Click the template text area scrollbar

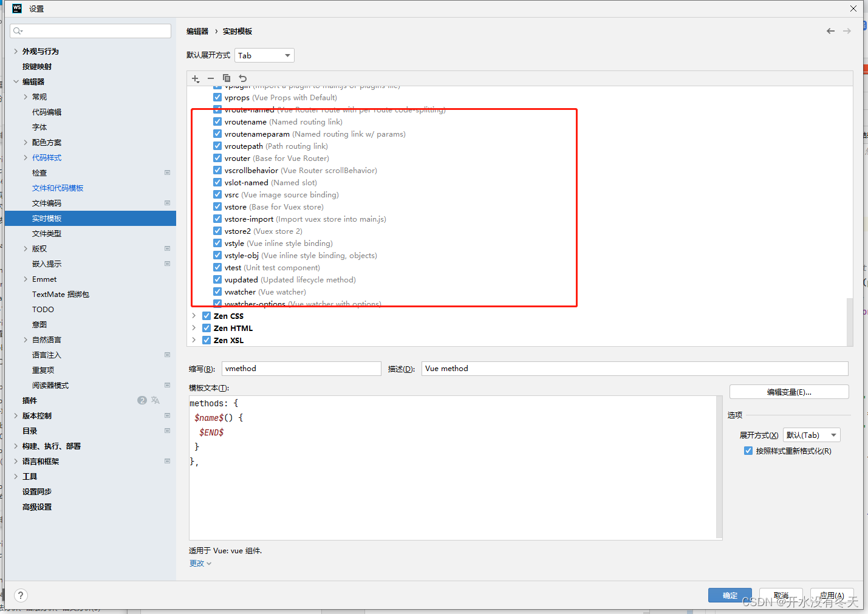click(719, 468)
